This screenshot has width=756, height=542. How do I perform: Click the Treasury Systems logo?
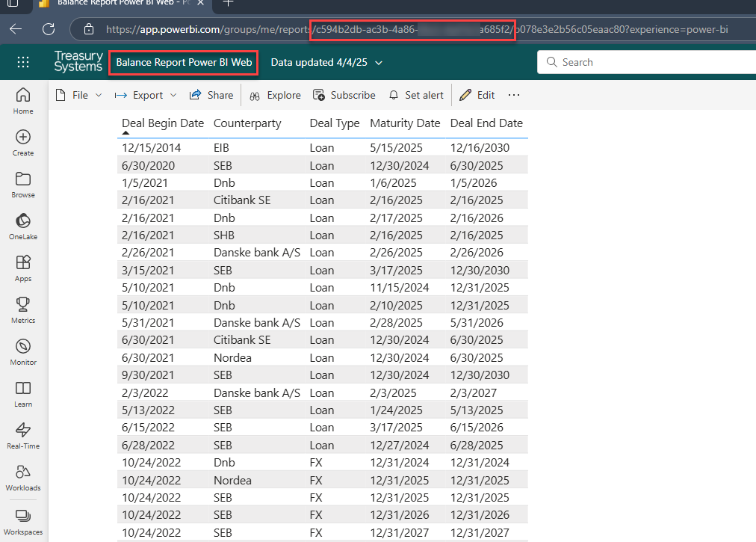pyautogui.click(x=78, y=62)
